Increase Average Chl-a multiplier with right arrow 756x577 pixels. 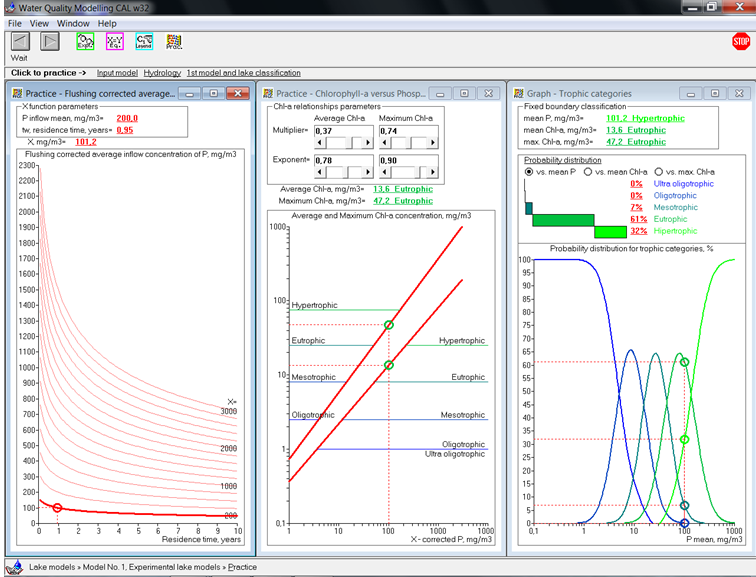(x=368, y=143)
